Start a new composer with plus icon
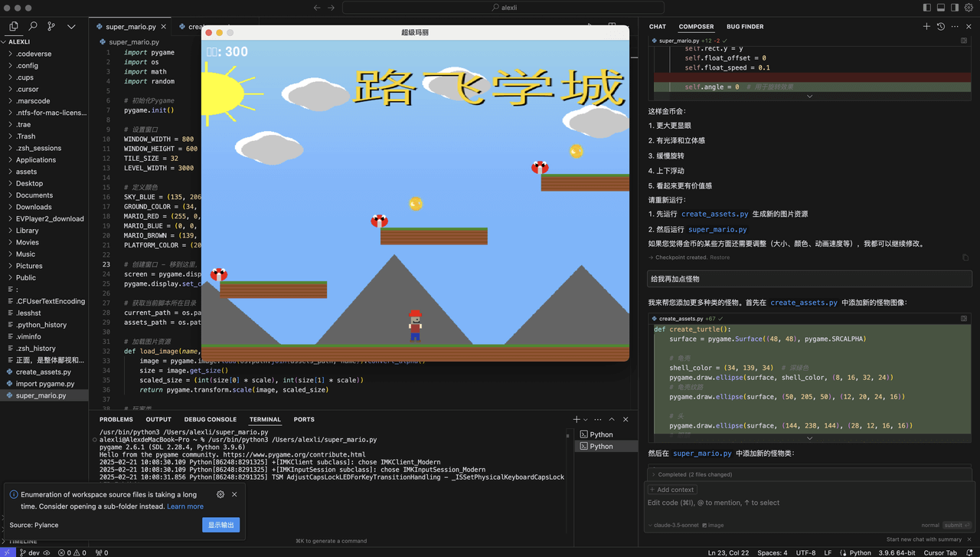 coord(926,27)
